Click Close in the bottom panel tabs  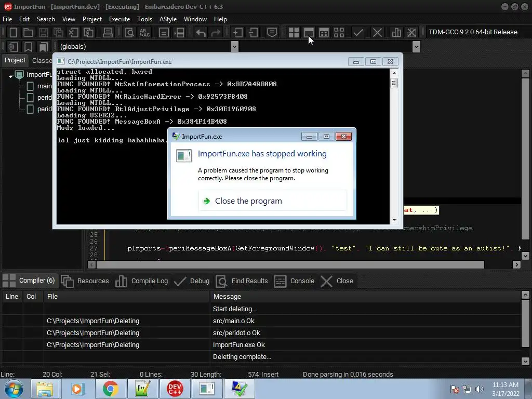pyautogui.click(x=337, y=281)
